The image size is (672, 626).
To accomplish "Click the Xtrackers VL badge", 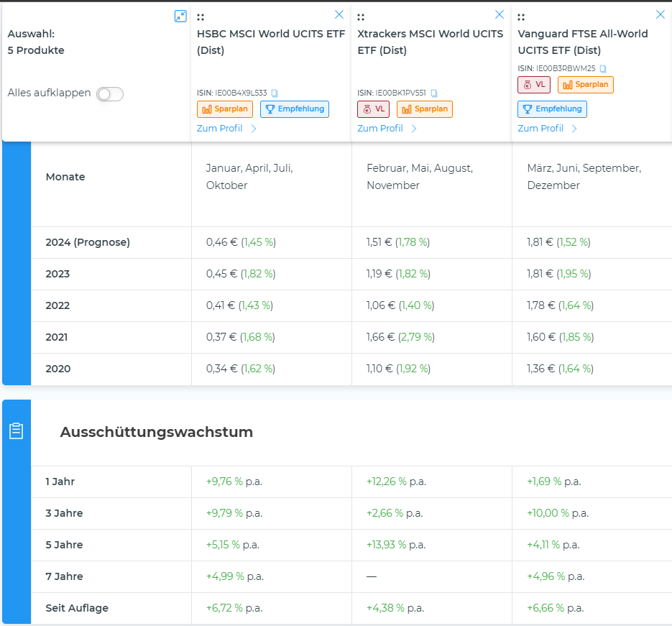I will 374,109.
